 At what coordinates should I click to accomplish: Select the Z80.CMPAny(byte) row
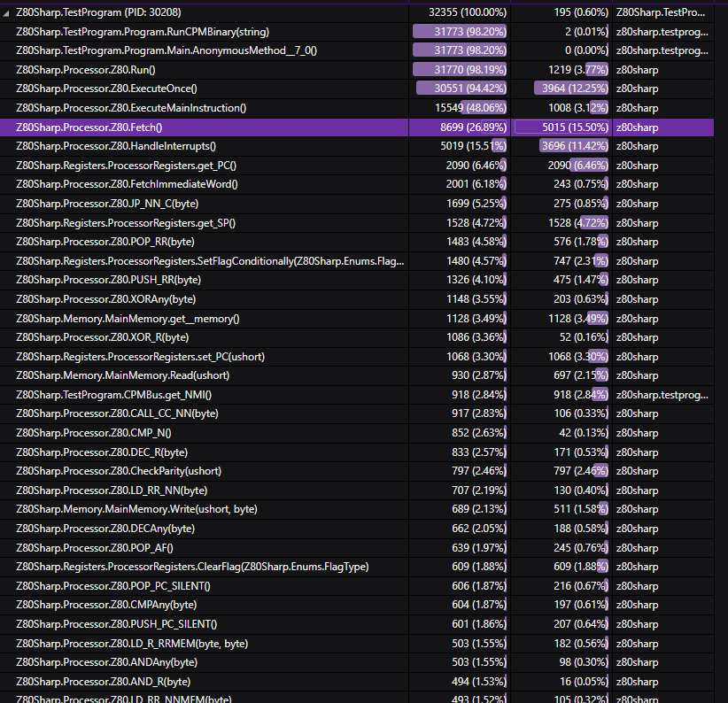(357, 605)
